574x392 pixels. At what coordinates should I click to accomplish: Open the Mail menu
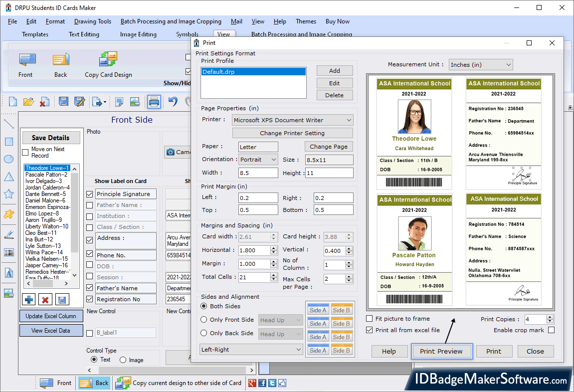coord(236,21)
